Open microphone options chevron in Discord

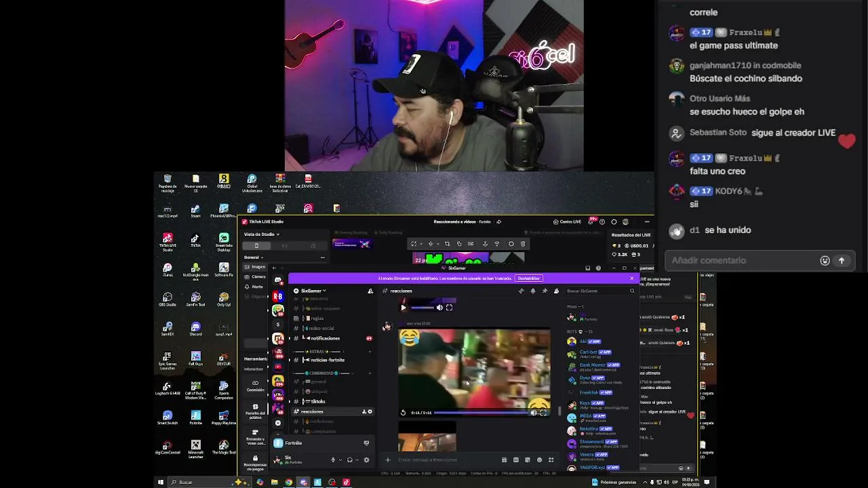340,460
